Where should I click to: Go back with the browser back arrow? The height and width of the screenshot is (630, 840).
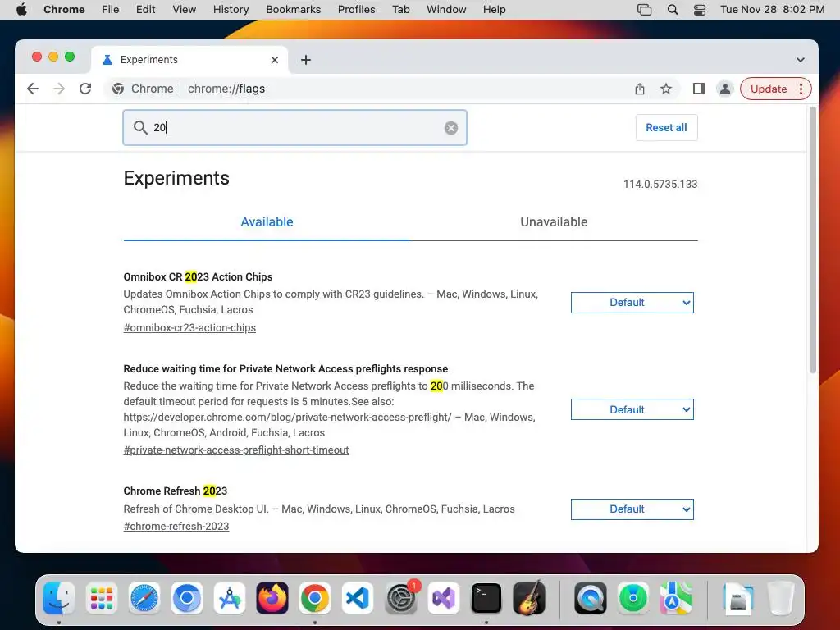(33, 89)
